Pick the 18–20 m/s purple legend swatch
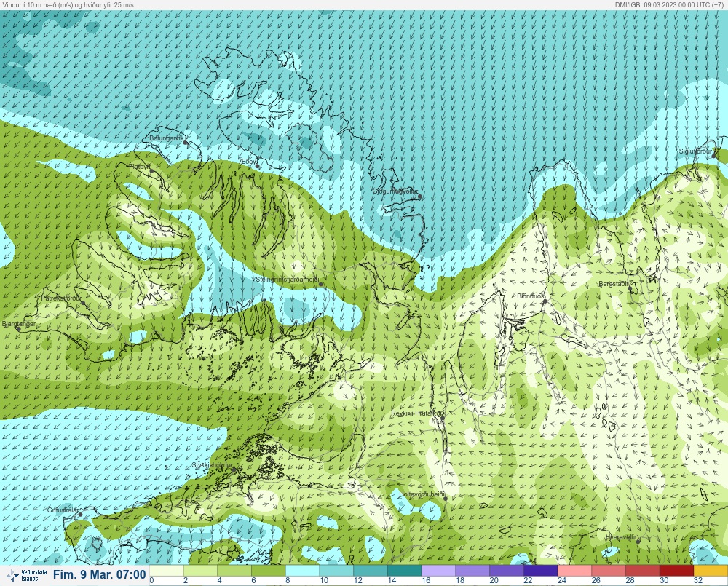 click(x=472, y=570)
